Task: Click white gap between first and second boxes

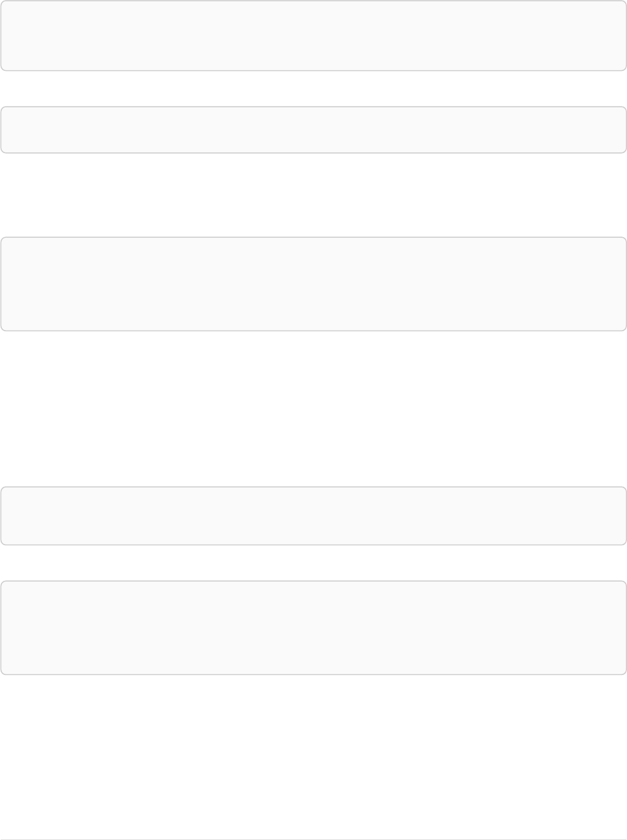Action: tap(313, 88)
